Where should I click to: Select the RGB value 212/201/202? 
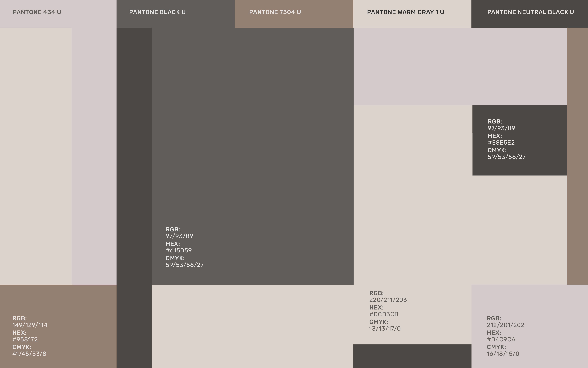[x=506, y=325]
